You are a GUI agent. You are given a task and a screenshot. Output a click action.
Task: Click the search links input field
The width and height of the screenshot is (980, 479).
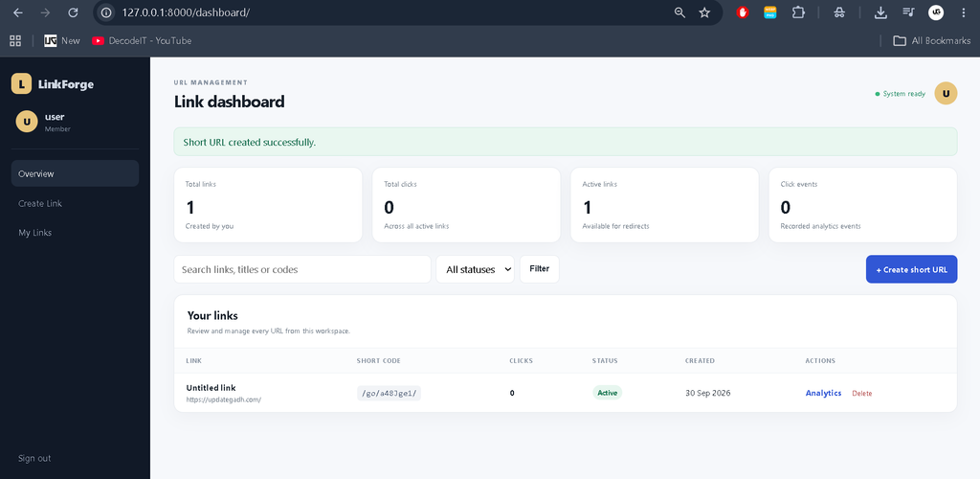(302, 269)
